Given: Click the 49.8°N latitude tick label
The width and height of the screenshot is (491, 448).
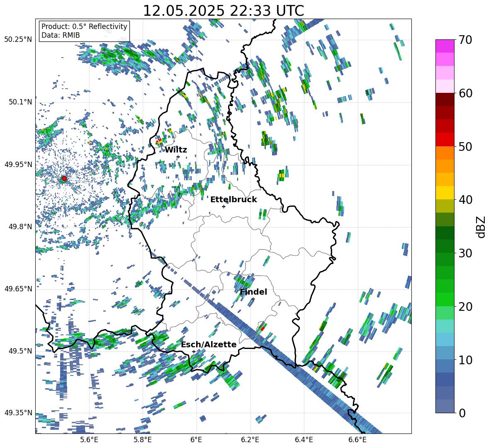Looking at the screenshot, I should [20, 227].
